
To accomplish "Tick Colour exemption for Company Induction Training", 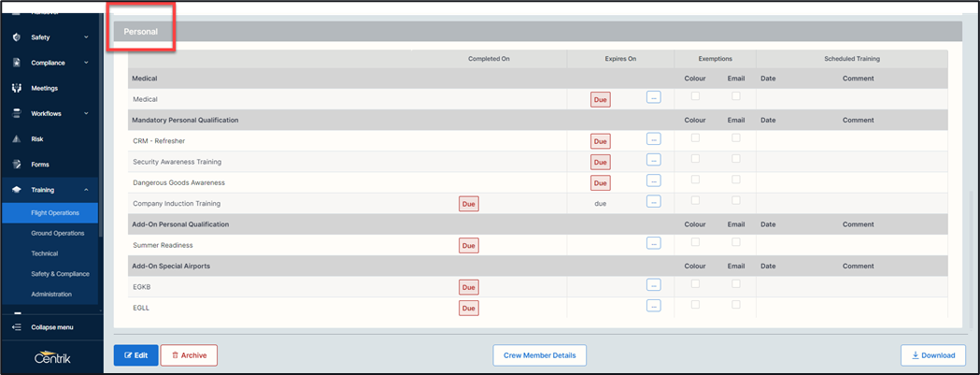I will (x=695, y=200).
